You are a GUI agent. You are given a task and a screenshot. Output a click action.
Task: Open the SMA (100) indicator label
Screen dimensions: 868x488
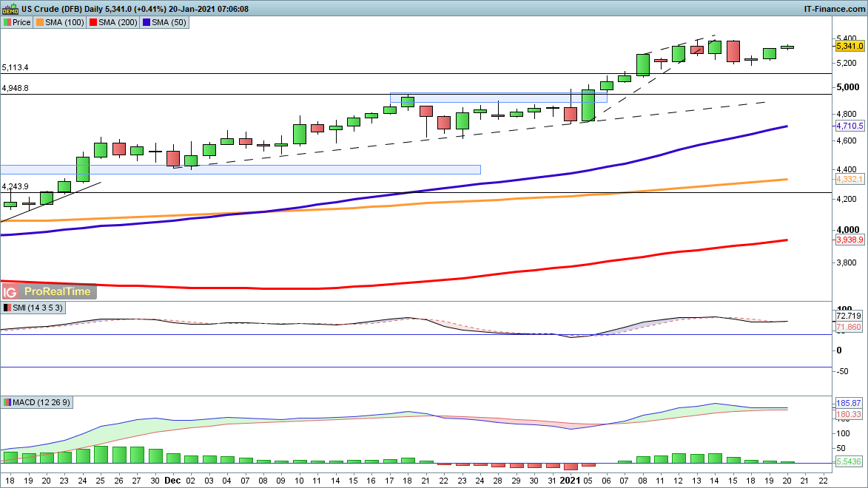point(61,22)
